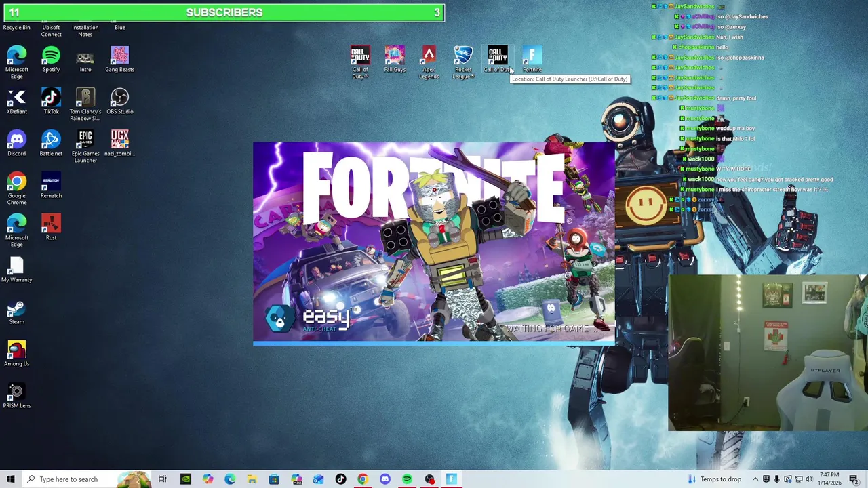Open Microsoft 365 Copilot on the taskbar

[296, 479]
